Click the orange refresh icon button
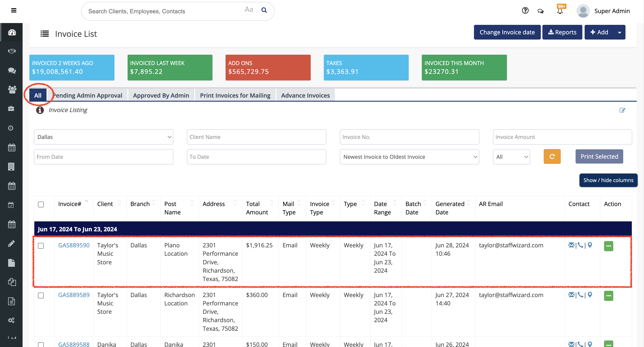Viewport: 644px width, 347px height. pos(552,157)
